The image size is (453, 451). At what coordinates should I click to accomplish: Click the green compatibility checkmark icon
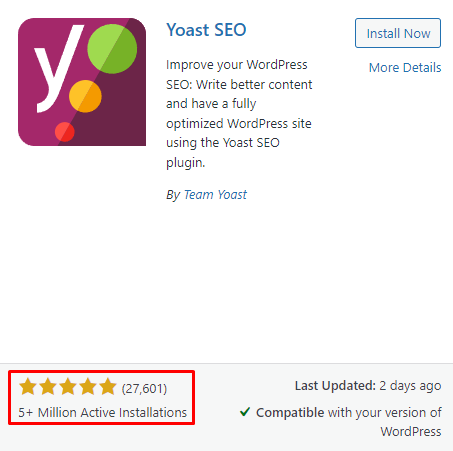pyautogui.click(x=245, y=412)
